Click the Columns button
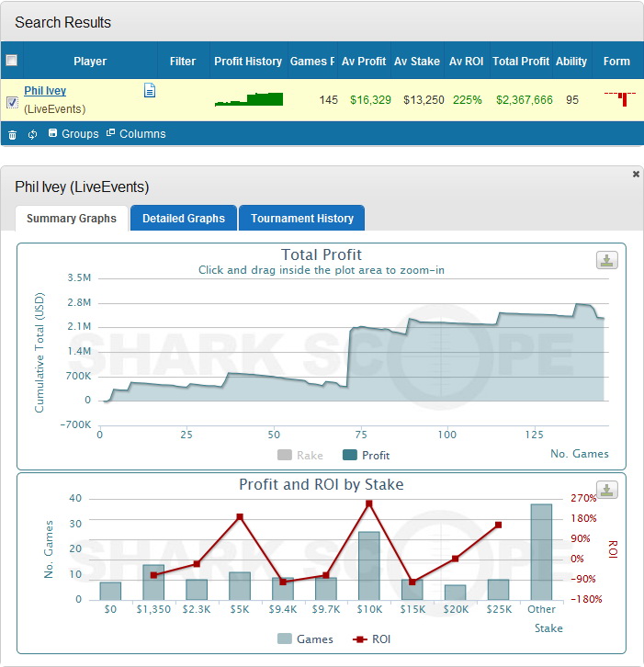This screenshot has height=667, width=644. click(x=136, y=133)
